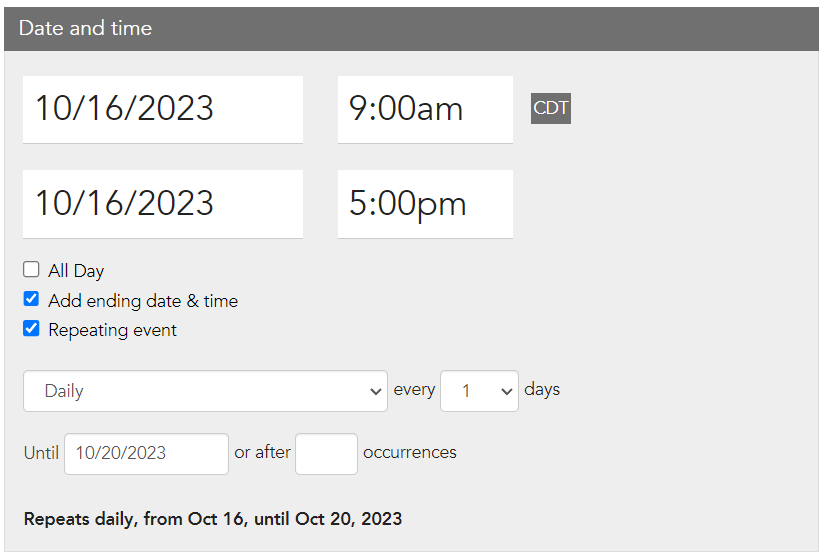Check the All Day checkbox
Image resolution: width=828 pixels, height=558 pixels.
tap(31, 269)
